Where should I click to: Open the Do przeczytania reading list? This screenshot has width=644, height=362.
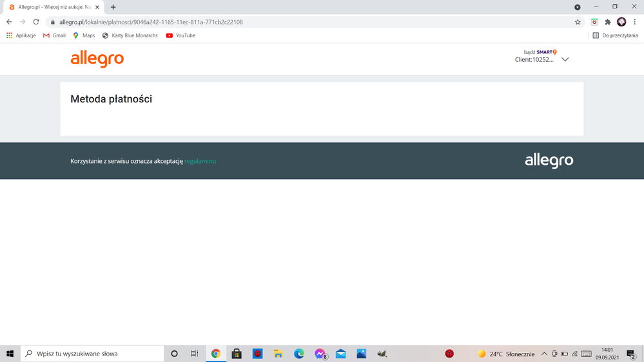[x=615, y=35]
